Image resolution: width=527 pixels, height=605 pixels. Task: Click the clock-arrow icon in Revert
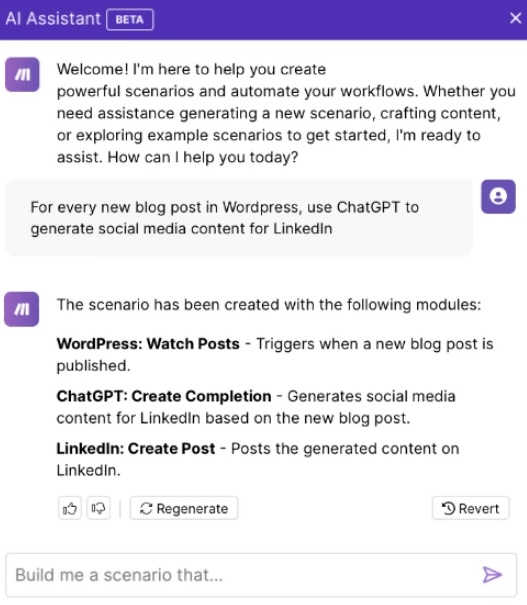click(448, 508)
